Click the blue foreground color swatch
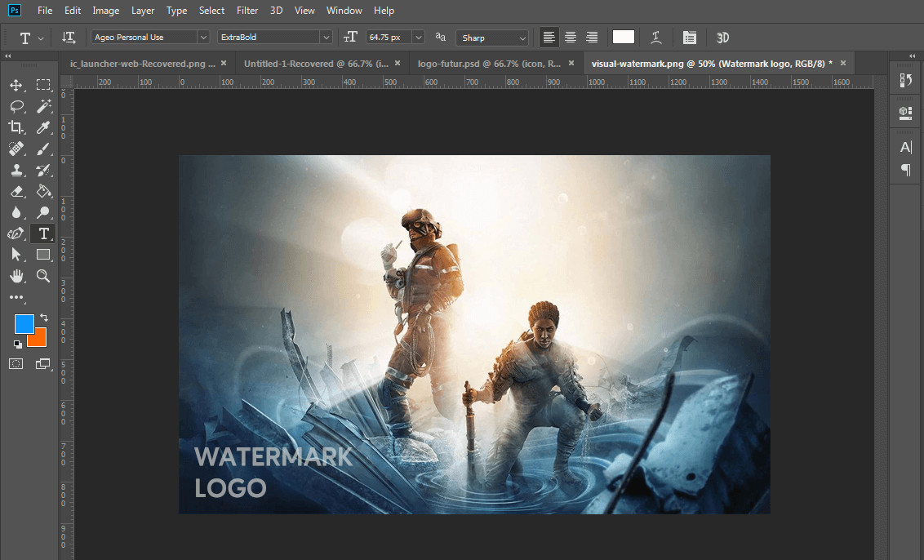This screenshot has width=924, height=560. click(24, 323)
